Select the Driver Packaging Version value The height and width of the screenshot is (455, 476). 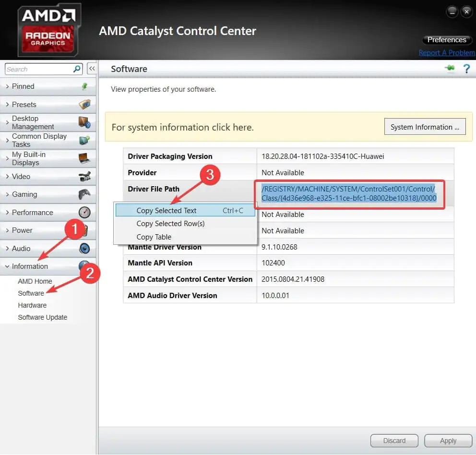coord(323,156)
